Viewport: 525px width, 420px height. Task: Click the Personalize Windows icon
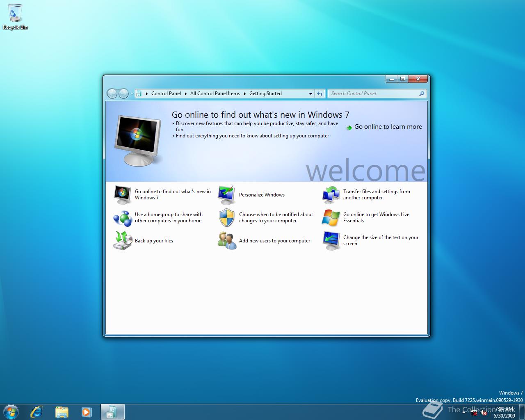coord(226,194)
